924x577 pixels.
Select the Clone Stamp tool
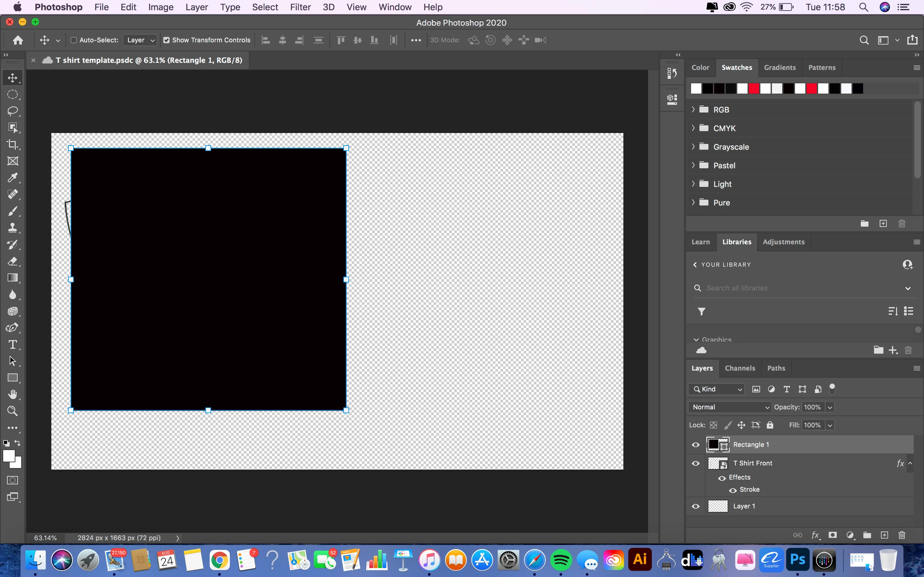click(12, 228)
